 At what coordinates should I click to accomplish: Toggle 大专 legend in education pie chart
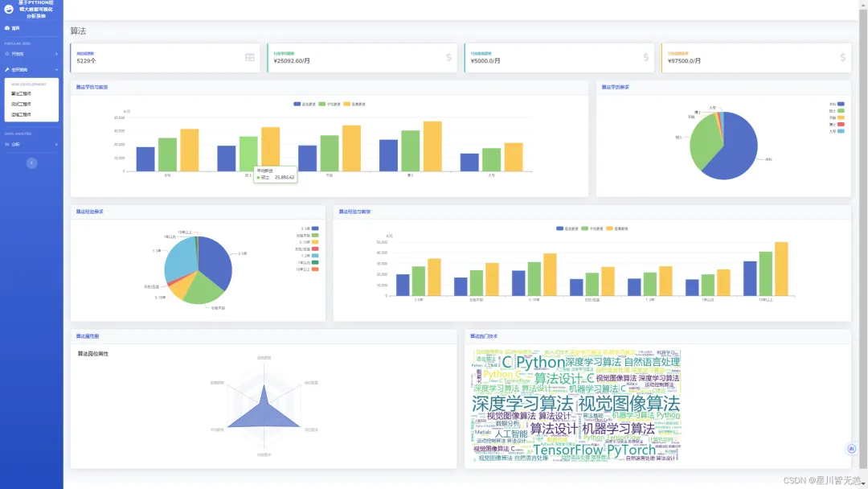point(837,131)
